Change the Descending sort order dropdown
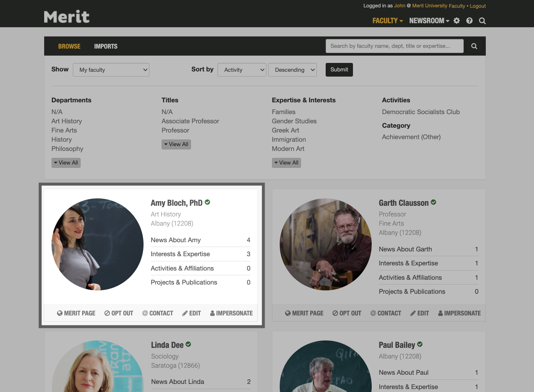Viewport: 534px width, 392px height. tap(293, 70)
